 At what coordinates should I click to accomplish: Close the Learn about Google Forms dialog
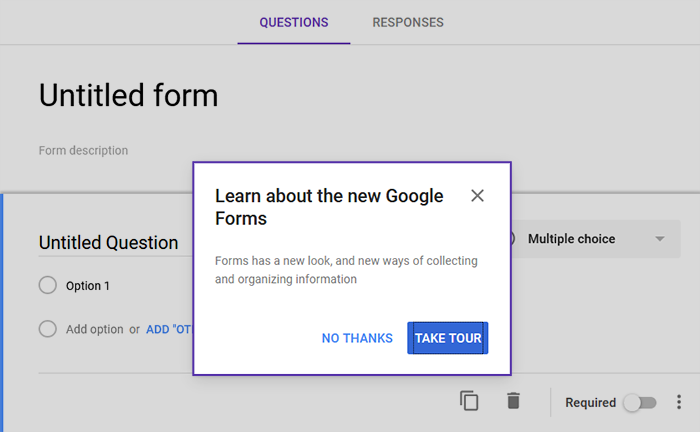[x=477, y=195]
